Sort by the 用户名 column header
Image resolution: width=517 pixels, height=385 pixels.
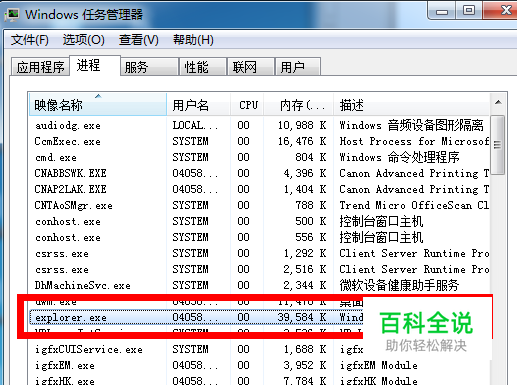pos(199,105)
